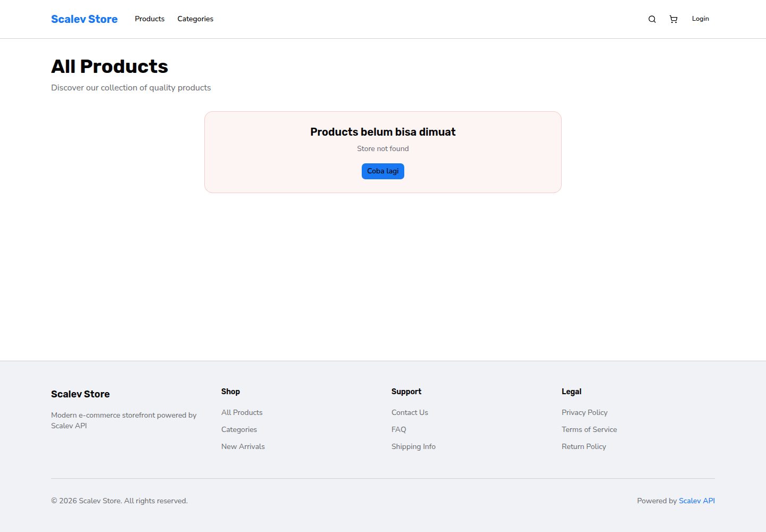Open the search icon in the header

[652, 19]
